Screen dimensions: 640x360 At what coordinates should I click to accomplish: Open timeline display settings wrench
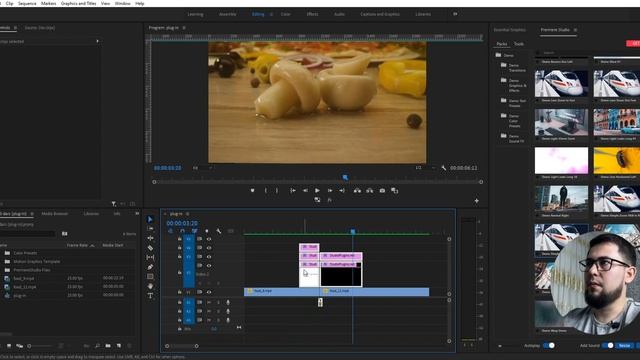219,231
